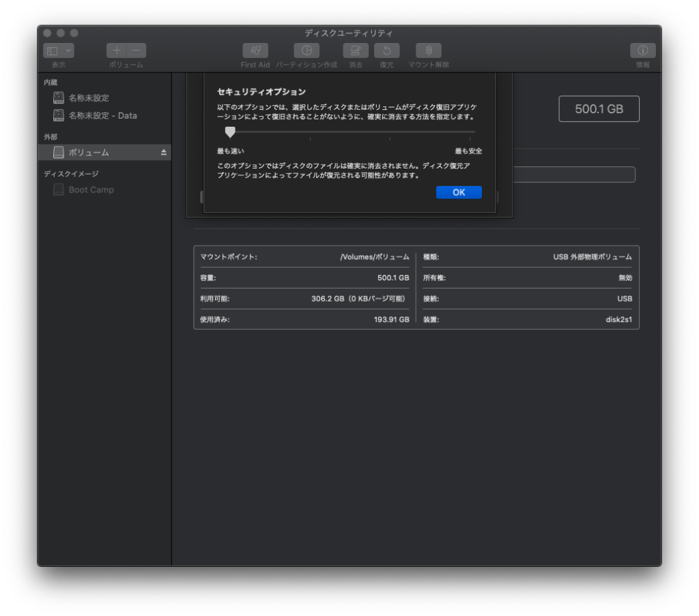Click the 復元 restore toolbar icon

pos(387,50)
